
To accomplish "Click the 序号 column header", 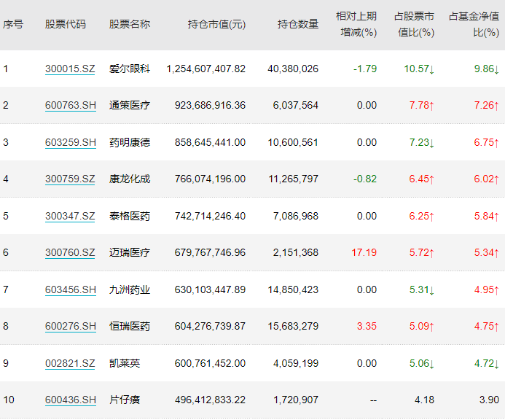I will tap(13, 24).
